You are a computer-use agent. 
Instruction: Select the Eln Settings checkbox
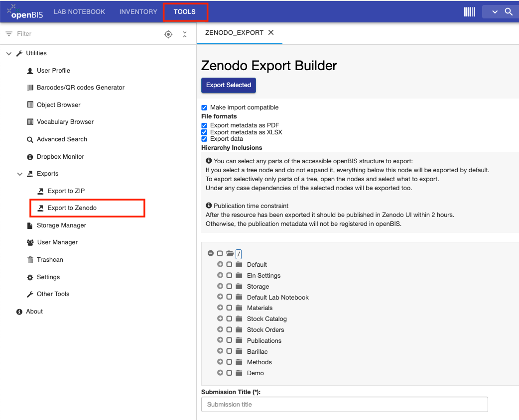[x=229, y=275]
